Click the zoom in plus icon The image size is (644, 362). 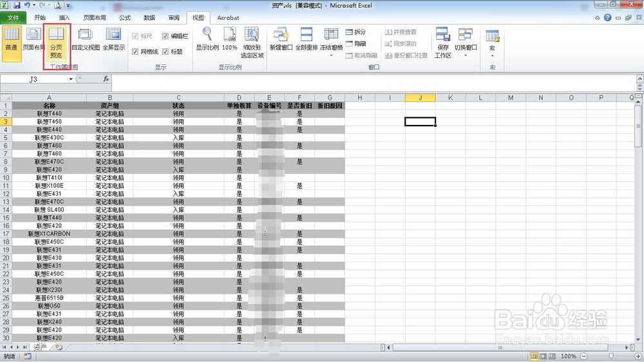638,356
